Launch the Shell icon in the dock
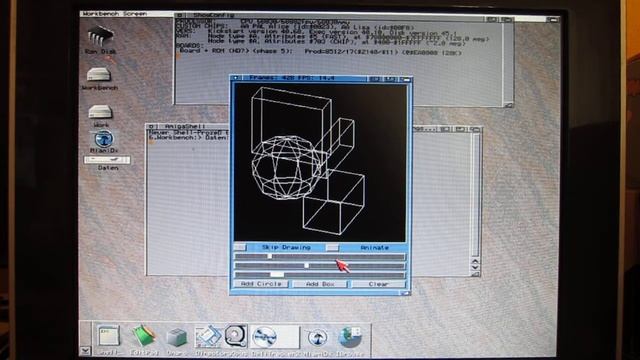Screen dimensions: 640x360 point(109,336)
